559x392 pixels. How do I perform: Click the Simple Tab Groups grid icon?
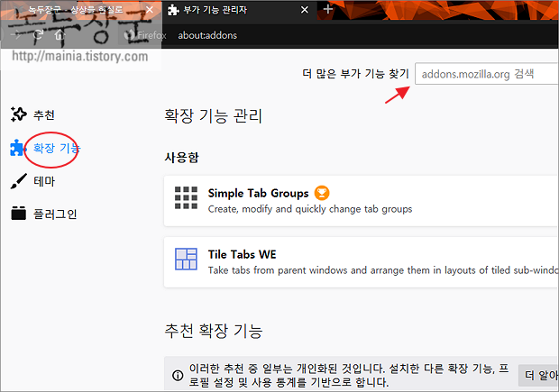(x=186, y=197)
